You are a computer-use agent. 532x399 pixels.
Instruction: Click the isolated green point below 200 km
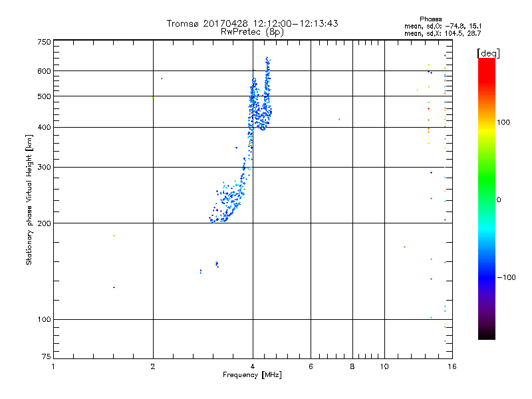click(114, 236)
